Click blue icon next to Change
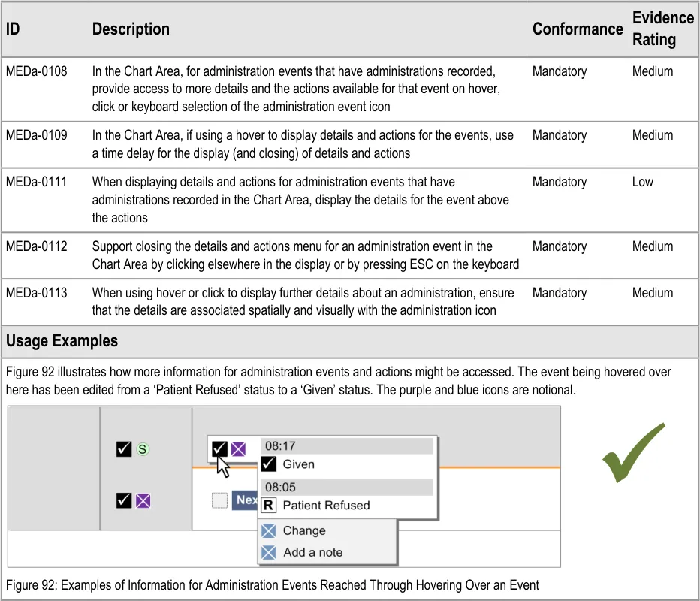 pyautogui.click(x=269, y=530)
